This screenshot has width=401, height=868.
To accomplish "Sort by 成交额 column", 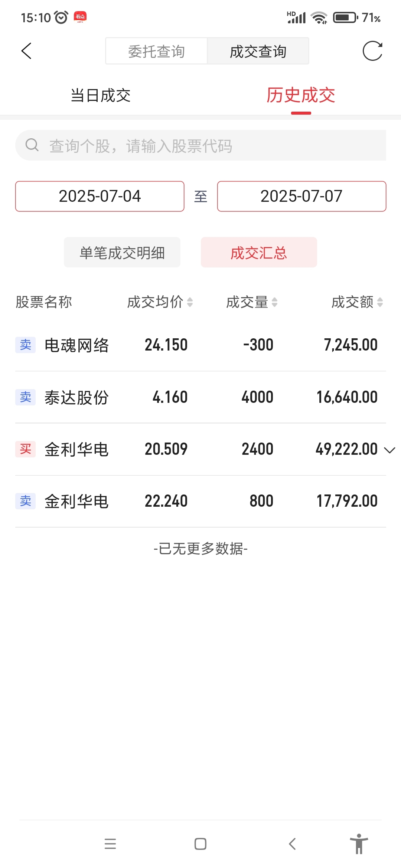I will (x=357, y=302).
